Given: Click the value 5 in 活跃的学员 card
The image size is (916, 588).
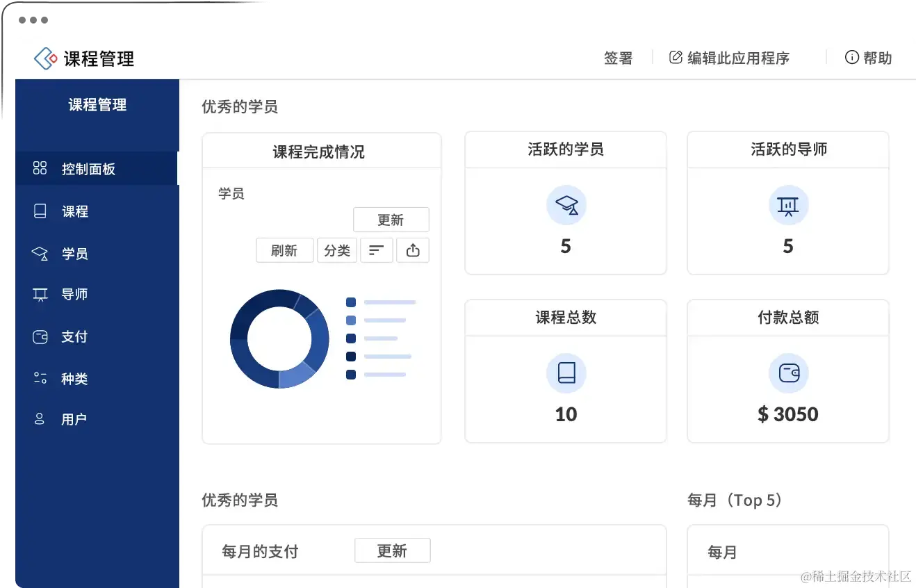Looking at the screenshot, I should 566,246.
